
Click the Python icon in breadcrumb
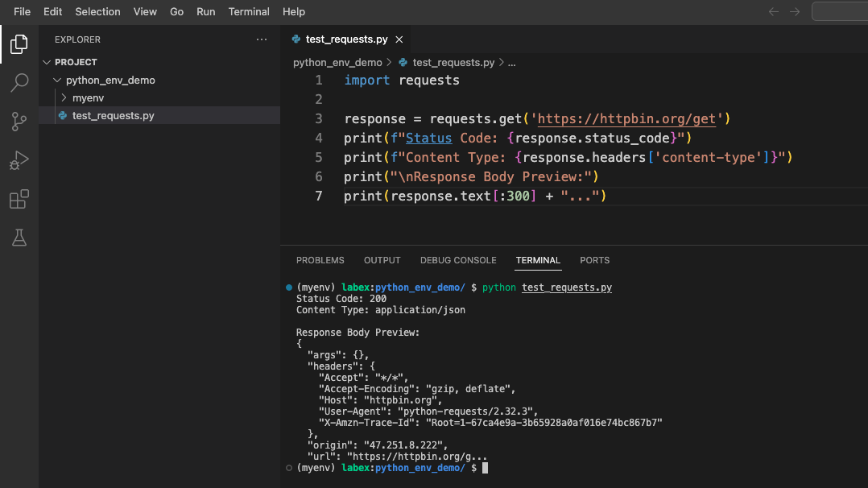point(403,63)
